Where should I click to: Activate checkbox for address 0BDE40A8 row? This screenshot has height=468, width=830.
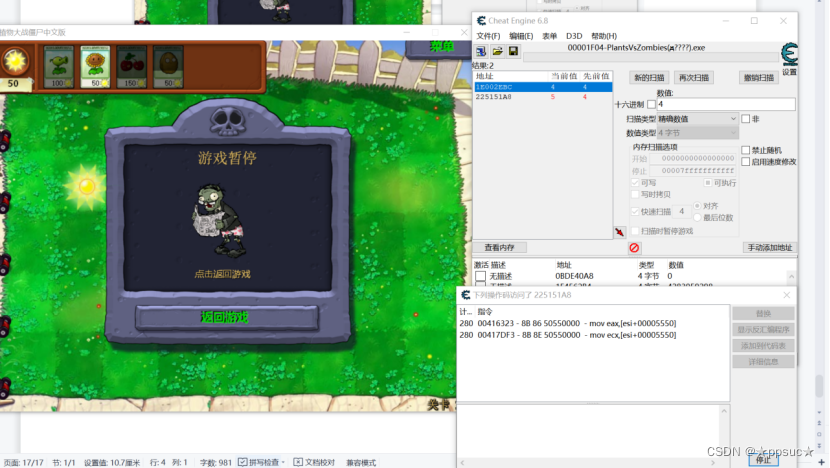click(480, 276)
